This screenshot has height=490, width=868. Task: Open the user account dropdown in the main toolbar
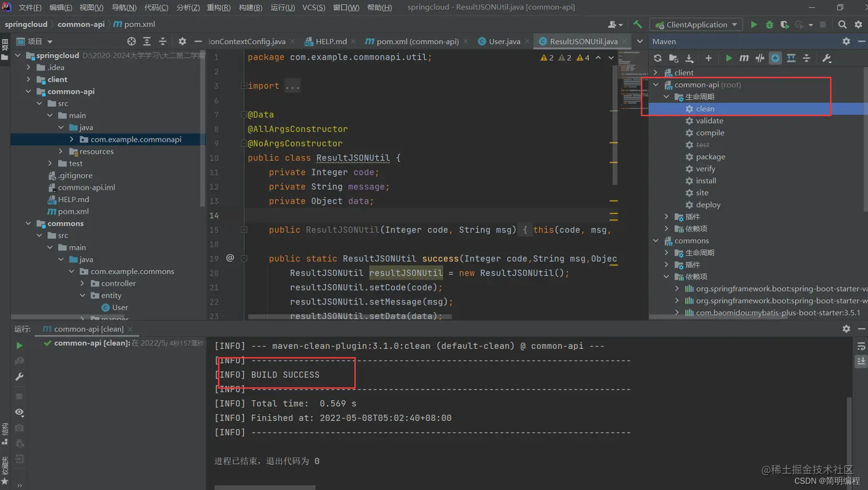point(615,25)
